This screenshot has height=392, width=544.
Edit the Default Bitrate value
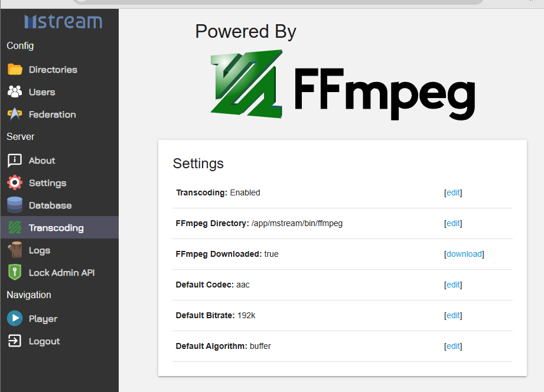[453, 315]
